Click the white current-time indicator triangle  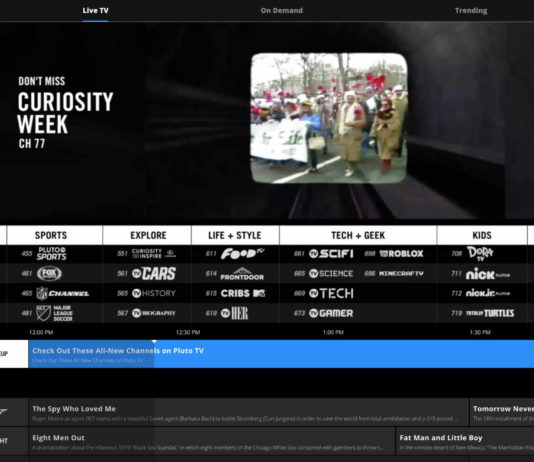(x=154, y=341)
